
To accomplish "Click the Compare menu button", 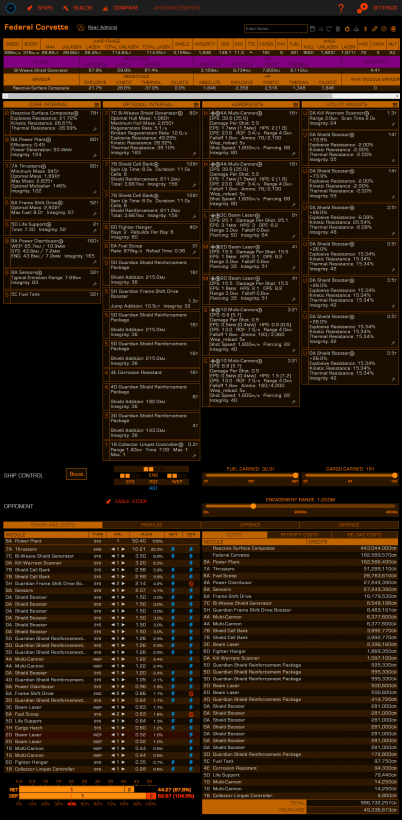I will [121, 8].
